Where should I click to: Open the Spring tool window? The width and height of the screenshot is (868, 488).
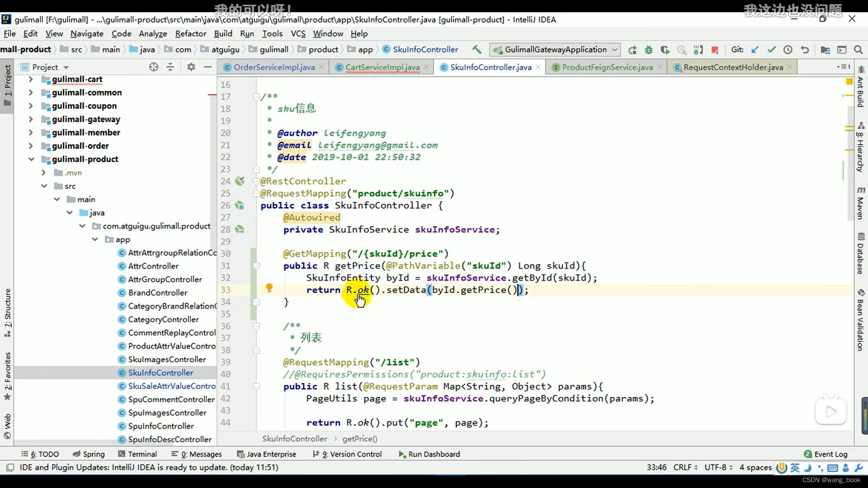click(x=89, y=454)
